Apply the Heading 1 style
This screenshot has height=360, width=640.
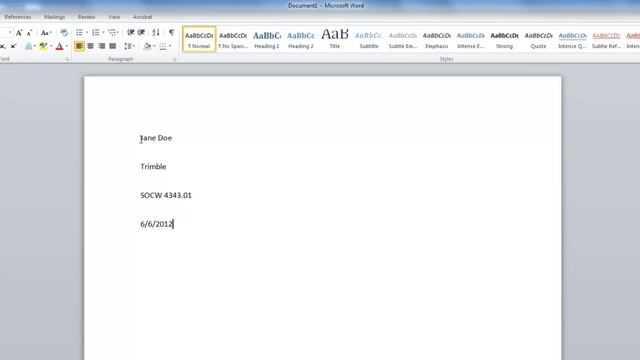pos(267,39)
